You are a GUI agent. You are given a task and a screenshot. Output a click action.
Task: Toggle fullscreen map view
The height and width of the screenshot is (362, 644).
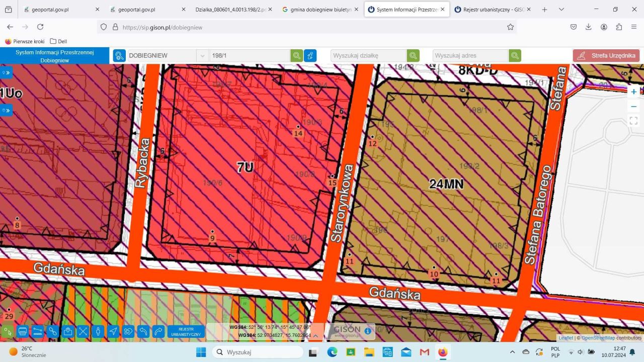click(x=634, y=121)
